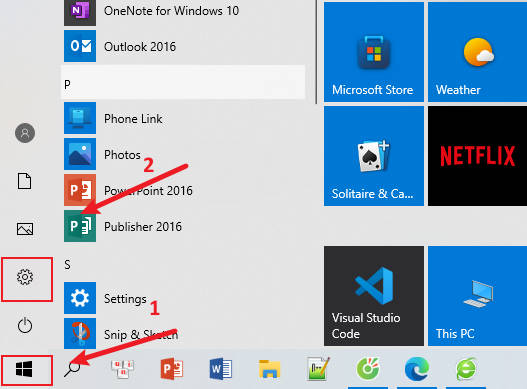Viewport: 527px width, 389px height.
Task: Open the Microsoft Store tile
Action: (x=374, y=52)
